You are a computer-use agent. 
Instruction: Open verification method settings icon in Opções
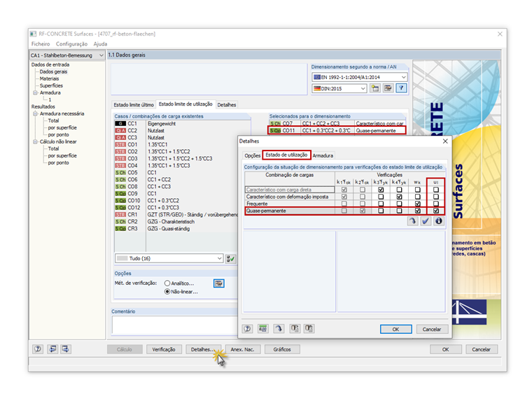click(x=219, y=283)
